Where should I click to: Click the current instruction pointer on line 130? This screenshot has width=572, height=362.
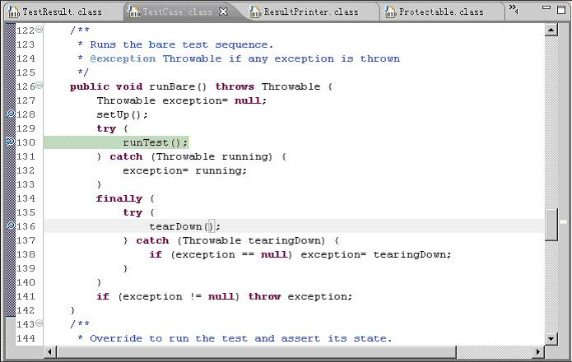10,142
